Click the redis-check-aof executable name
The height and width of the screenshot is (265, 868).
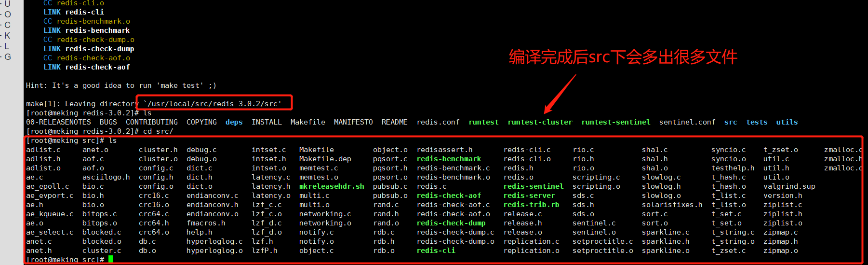(449, 195)
